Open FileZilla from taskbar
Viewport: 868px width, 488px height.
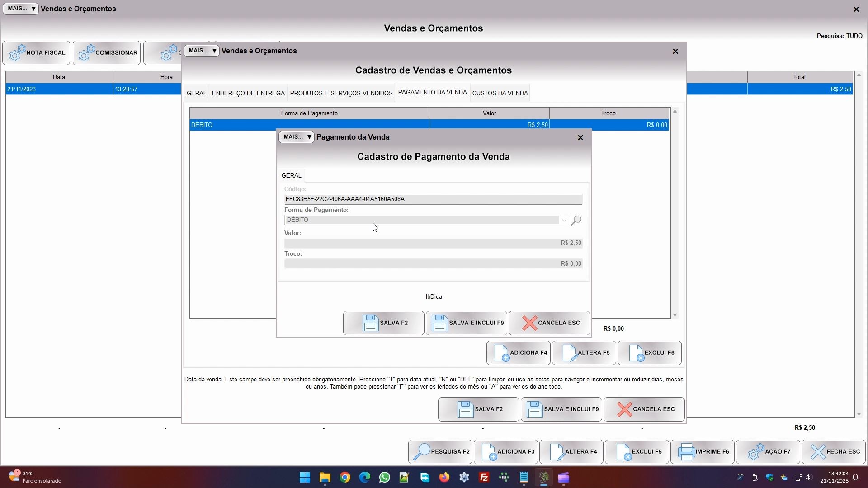pyautogui.click(x=484, y=478)
